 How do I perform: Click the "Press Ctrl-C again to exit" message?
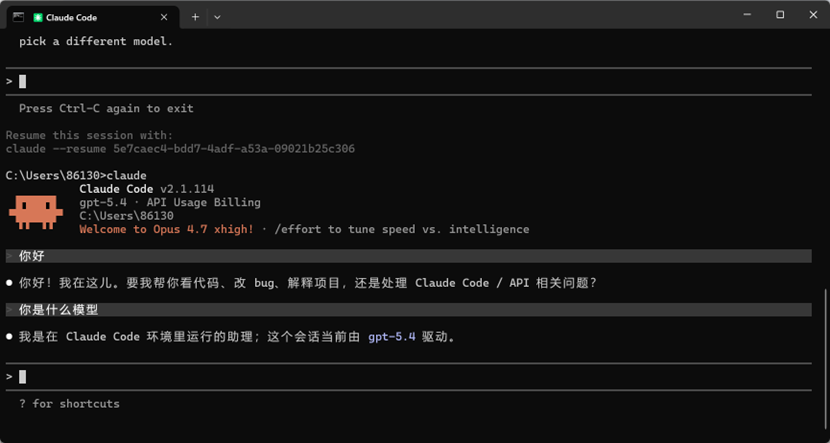pos(106,108)
